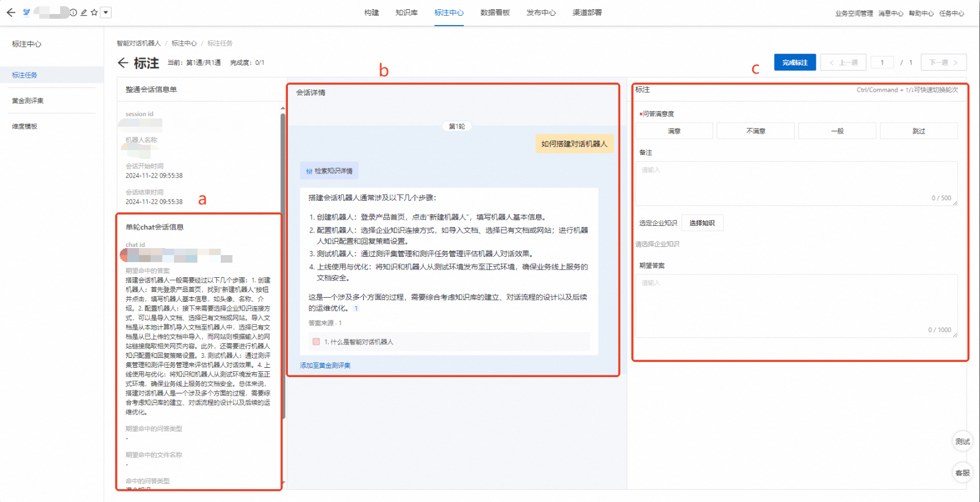980x502 pixels.
Task: Click into the 期望答案 text area
Action: tap(797, 306)
